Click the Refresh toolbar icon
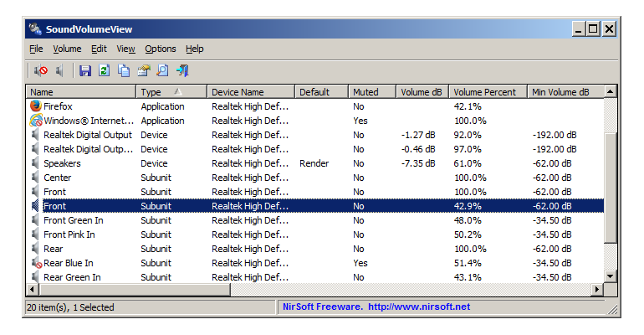644x335 pixels. [x=105, y=70]
